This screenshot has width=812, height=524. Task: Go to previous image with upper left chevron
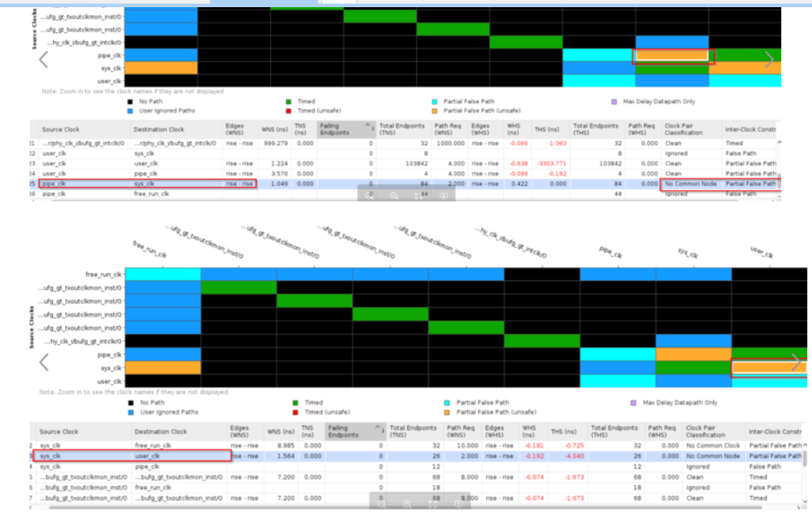[44, 59]
